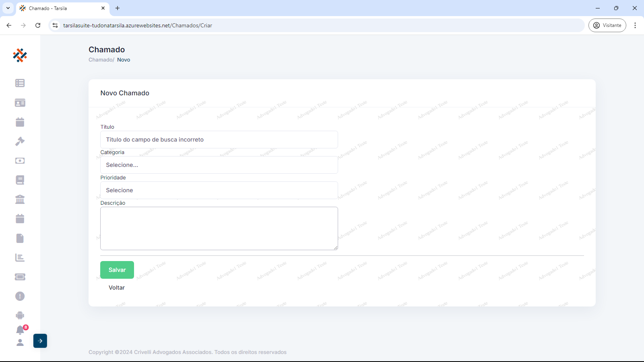Click the book icon in sidebar
This screenshot has width=644, height=362.
[20, 180]
